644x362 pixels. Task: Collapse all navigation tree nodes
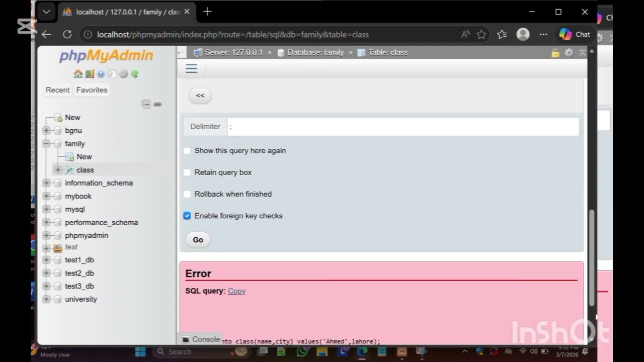pyautogui.click(x=146, y=104)
